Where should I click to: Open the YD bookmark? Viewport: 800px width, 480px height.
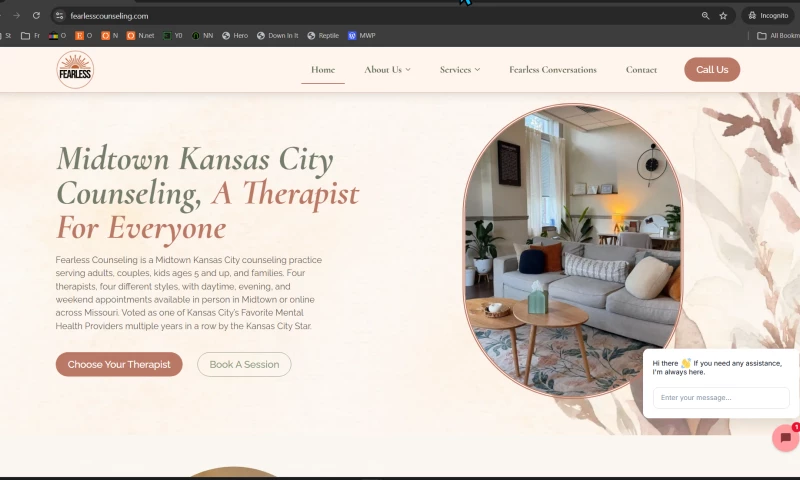[x=172, y=36]
